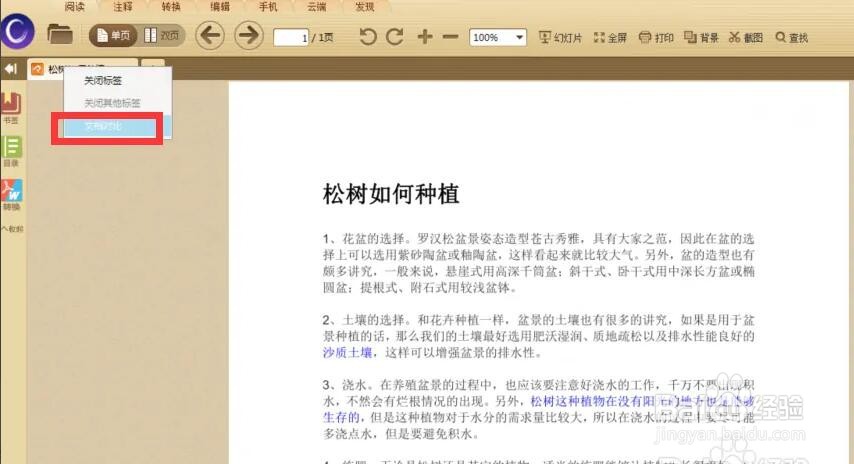Start 幻灯片 slideshow mode
The height and width of the screenshot is (464, 854).
[560, 38]
